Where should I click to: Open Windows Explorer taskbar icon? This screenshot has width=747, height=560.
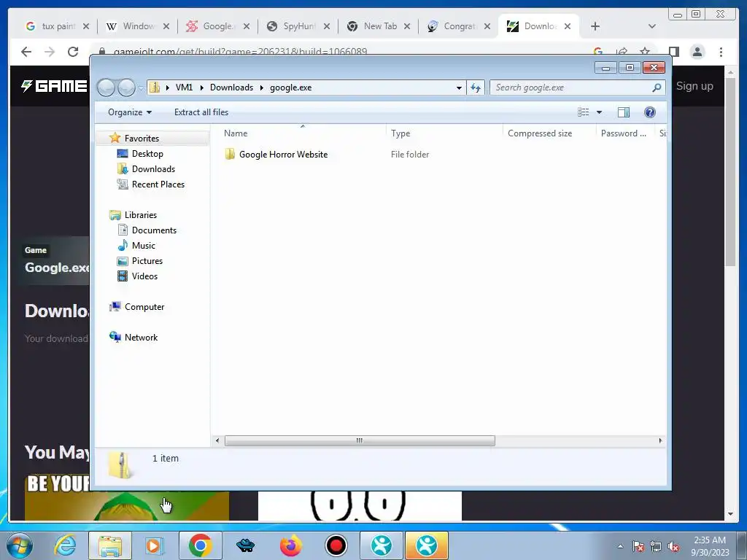[110, 545]
